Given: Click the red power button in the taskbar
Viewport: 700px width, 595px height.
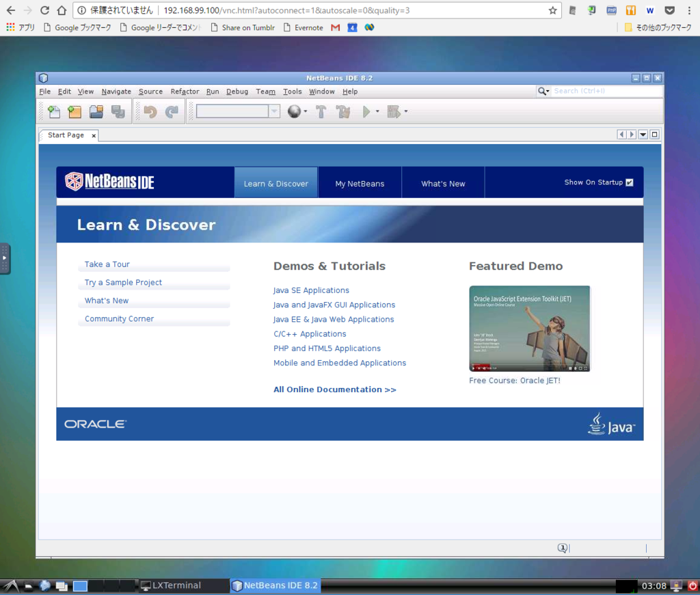Looking at the screenshot, I should coord(692,585).
